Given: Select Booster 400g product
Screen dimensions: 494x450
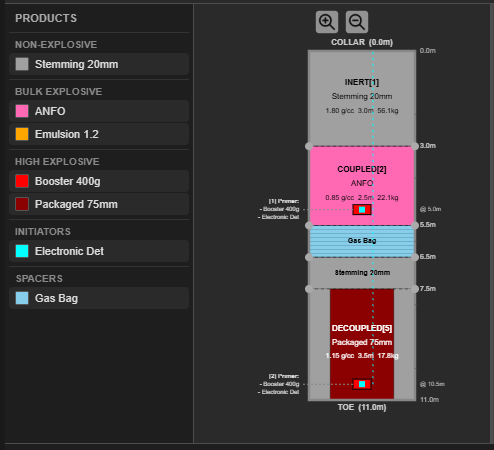Looking at the screenshot, I should click(99, 181).
